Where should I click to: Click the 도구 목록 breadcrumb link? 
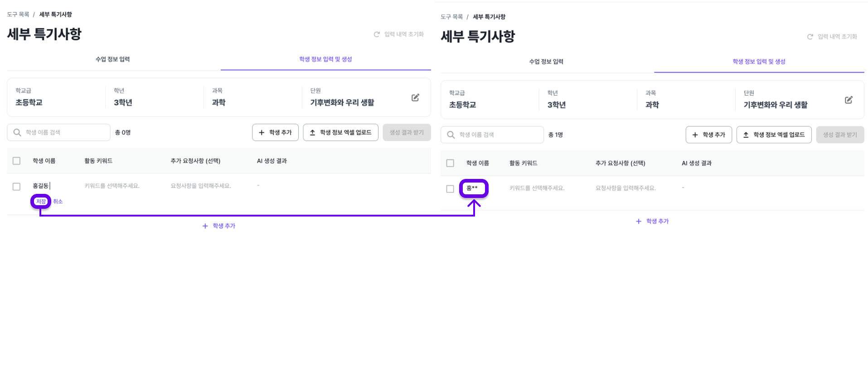tap(18, 14)
